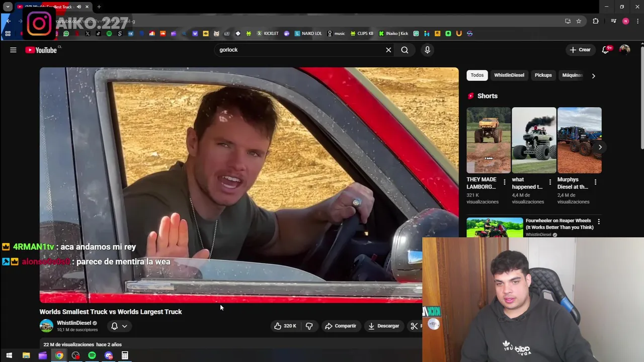Open Chrome three-dot menu

pyautogui.click(x=637, y=21)
